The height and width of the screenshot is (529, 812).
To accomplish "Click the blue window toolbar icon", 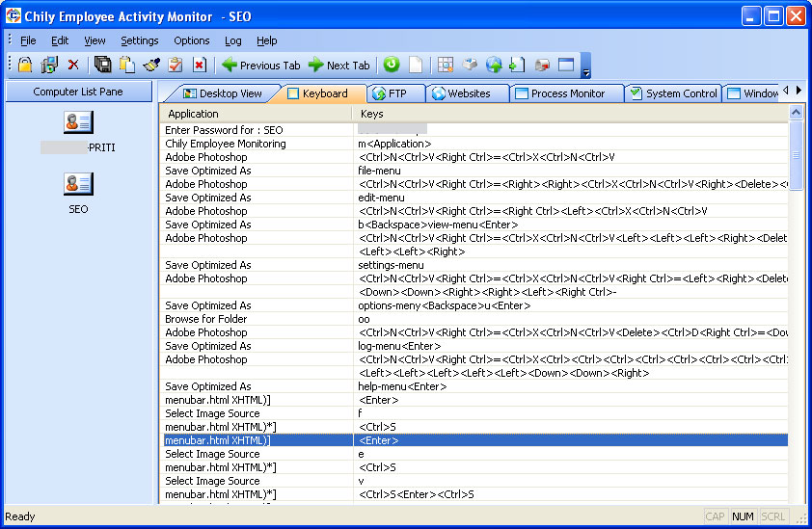I will coord(566,65).
